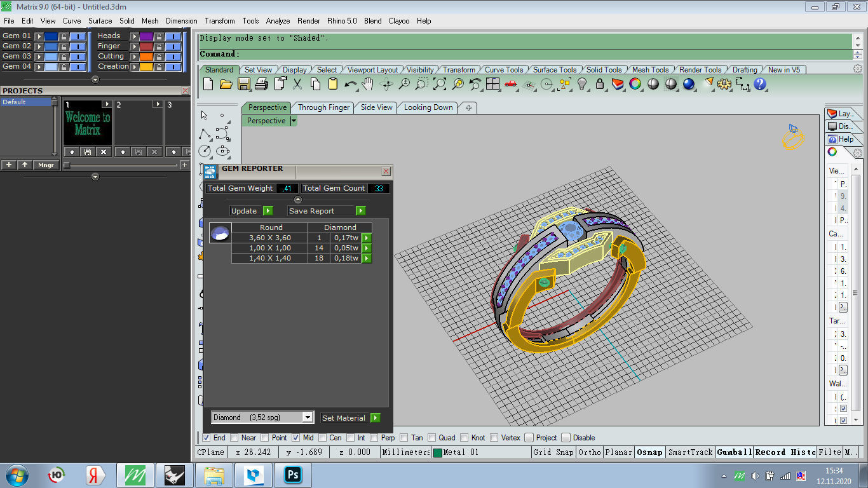Screen dimensions: 868x488
Task: Click Save Report in Gem Reporter
Action: coord(327,211)
